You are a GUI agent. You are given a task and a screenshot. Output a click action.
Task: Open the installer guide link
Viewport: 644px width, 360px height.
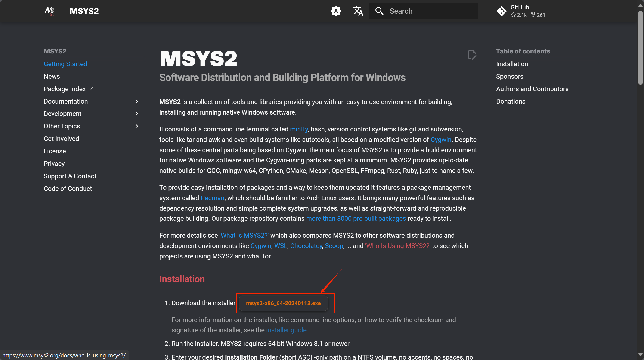[286, 330]
